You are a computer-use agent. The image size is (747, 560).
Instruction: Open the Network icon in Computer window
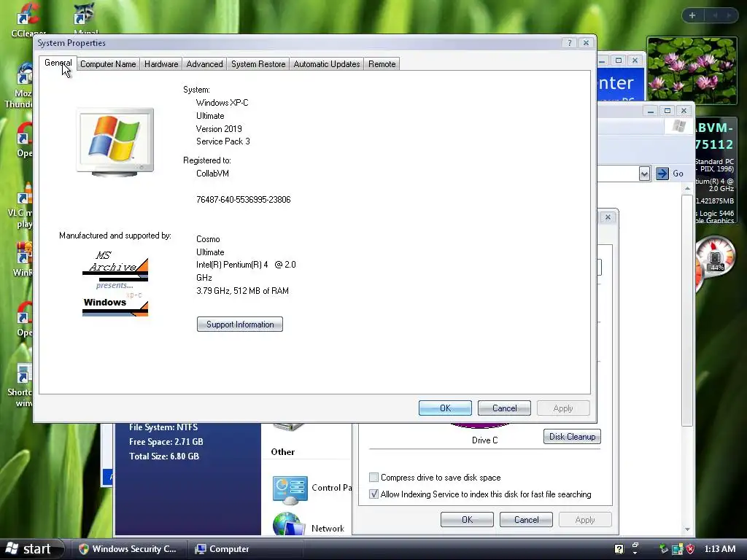pos(289,524)
